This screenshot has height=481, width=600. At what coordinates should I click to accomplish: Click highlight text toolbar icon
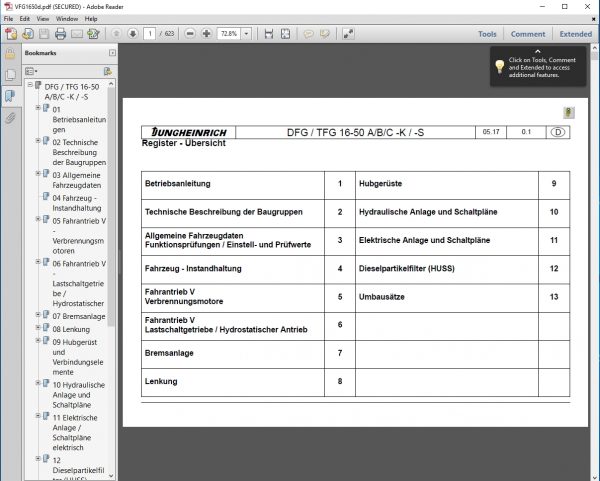coord(325,34)
